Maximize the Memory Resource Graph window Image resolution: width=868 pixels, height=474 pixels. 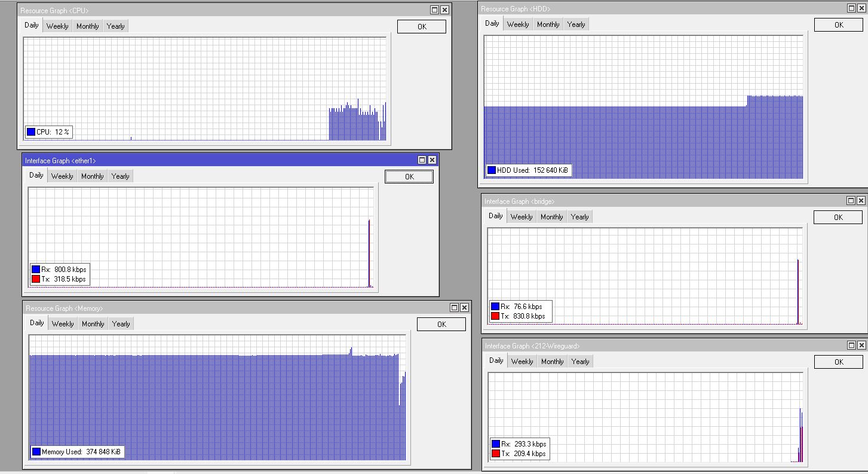[x=454, y=308]
